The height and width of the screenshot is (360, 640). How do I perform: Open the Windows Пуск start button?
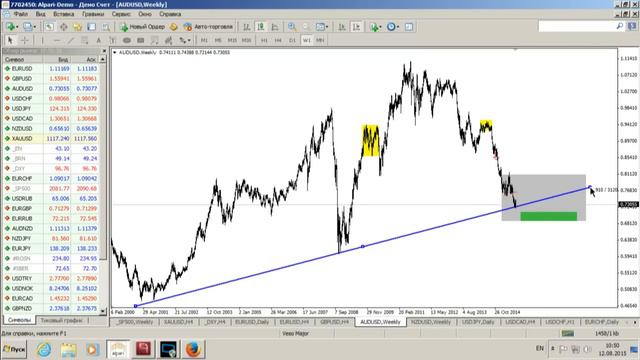pyautogui.click(x=13, y=349)
